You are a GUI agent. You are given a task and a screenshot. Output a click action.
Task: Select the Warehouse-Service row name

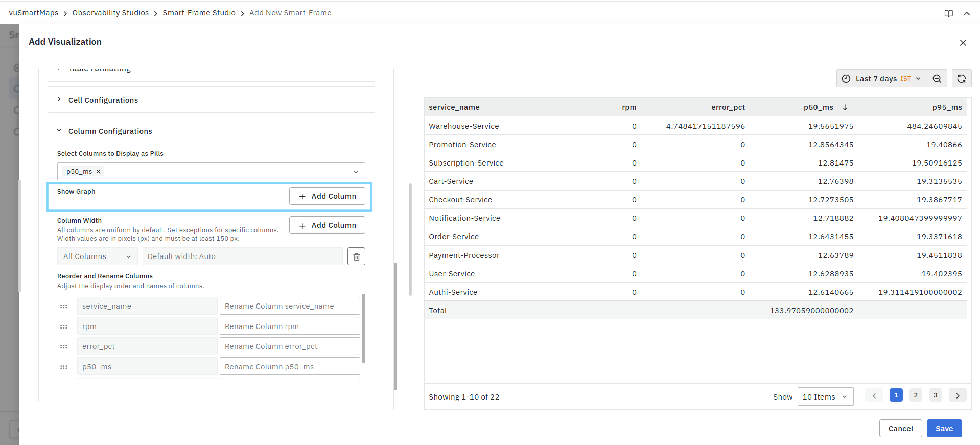click(x=464, y=126)
